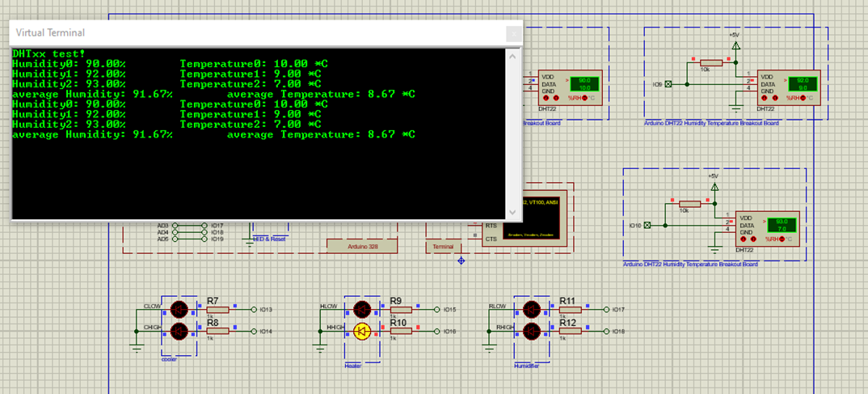Click breakout board caption under IO10 sensor

coord(690,265)
